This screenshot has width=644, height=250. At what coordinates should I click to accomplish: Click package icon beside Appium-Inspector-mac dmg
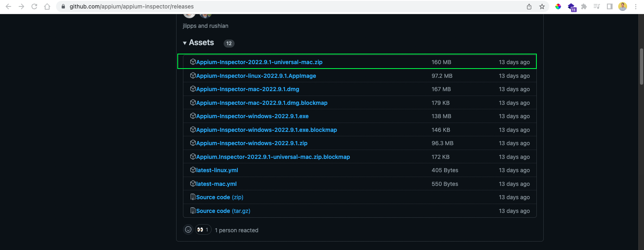193,89
